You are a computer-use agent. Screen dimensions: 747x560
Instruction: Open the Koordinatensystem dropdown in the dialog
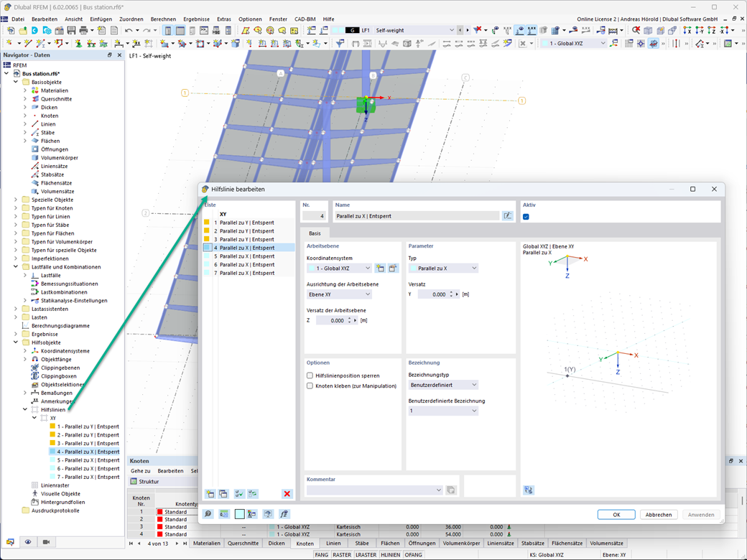tap(339, 268)
